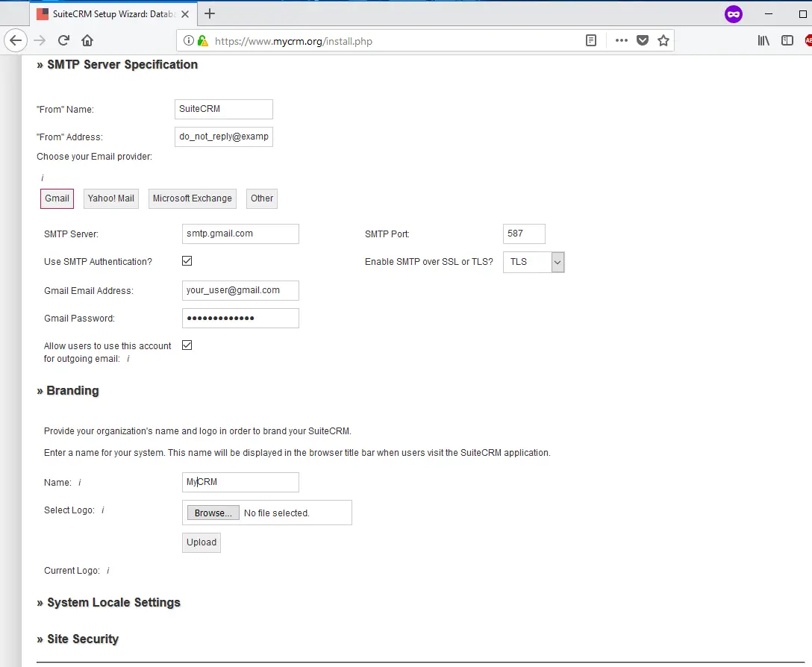The image size is (812, 667).
Task: Click "Choose your Email provider:" label
Action: 94,157
